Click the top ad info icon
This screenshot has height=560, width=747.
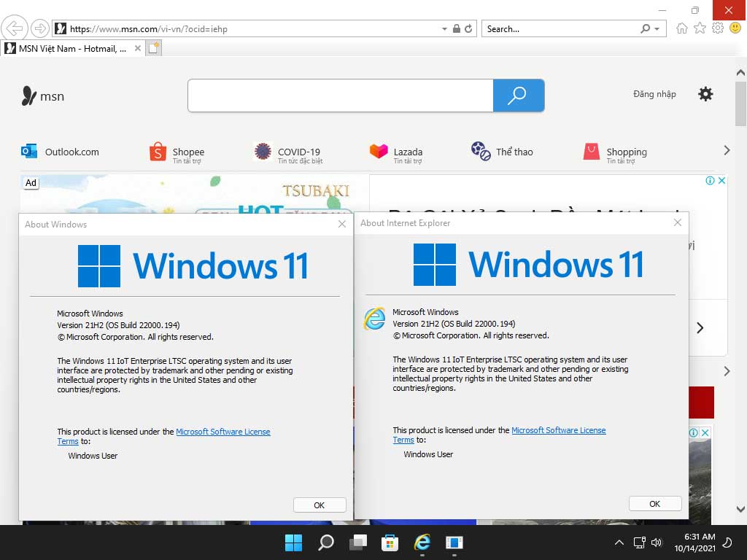pos(710,181)
